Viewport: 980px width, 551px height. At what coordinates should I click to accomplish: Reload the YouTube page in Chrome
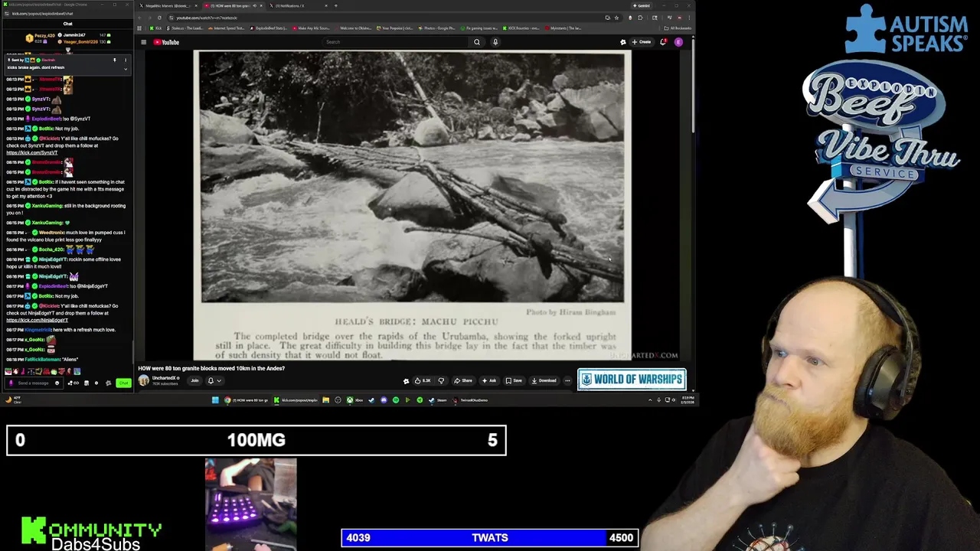tap(159, 18)
